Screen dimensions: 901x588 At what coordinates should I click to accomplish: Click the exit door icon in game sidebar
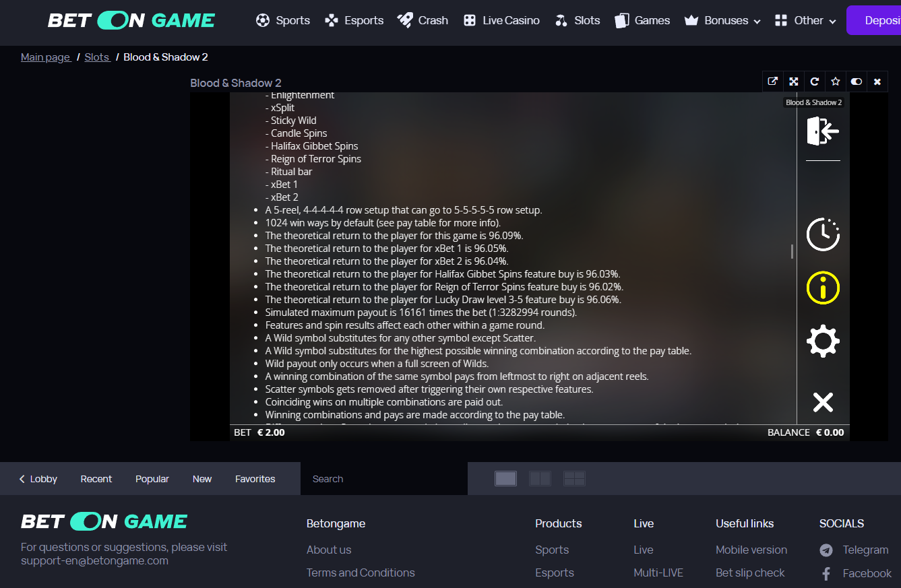823,131
